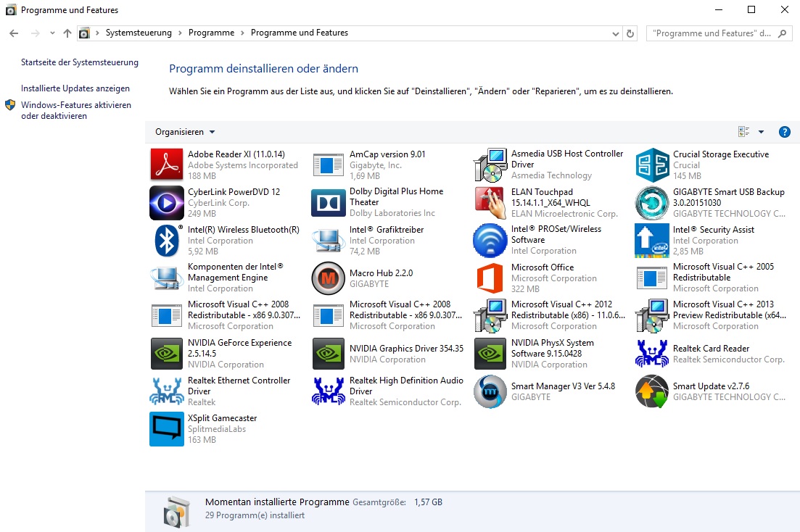Screen dimensions: 800x532
Task: Click the Macro Hub 2.2.0 icon
Action: coord(329,278)
